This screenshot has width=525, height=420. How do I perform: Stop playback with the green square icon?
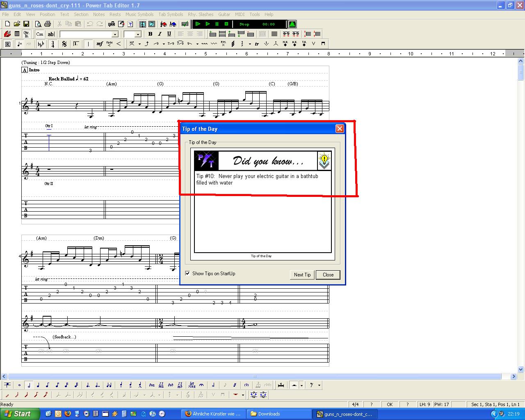226,24
